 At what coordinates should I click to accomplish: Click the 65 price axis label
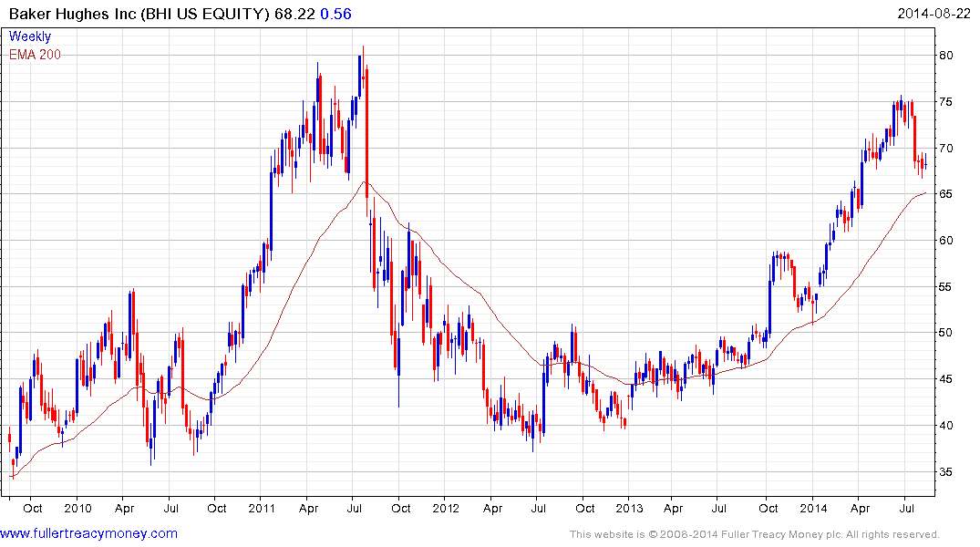(946, 194)
